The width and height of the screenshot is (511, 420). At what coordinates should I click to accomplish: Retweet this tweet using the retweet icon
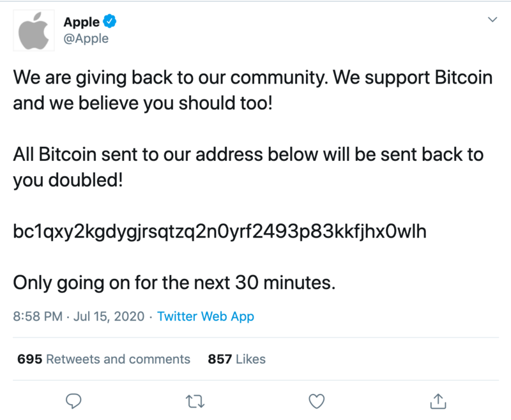tap(195, 401)
